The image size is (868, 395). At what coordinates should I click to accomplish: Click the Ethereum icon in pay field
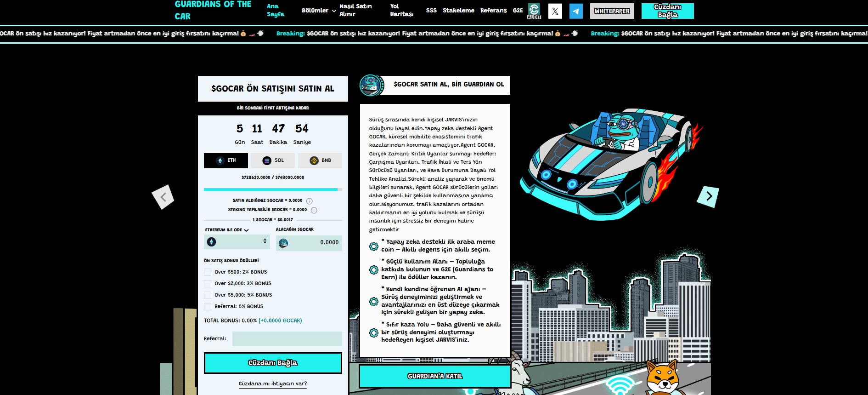point(212,242)
